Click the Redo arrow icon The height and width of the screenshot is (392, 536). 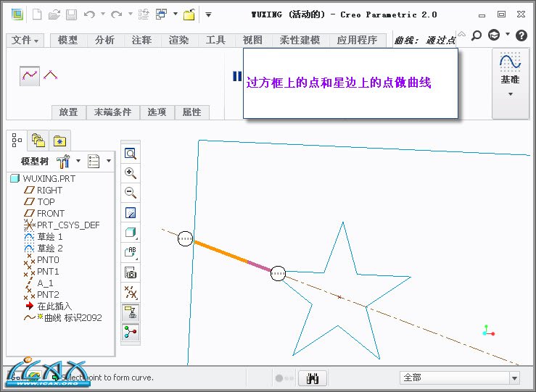(x=117, y=14)
